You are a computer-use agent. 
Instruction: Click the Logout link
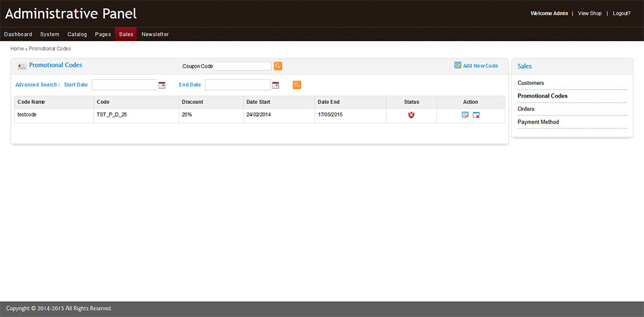click(621, 13)
